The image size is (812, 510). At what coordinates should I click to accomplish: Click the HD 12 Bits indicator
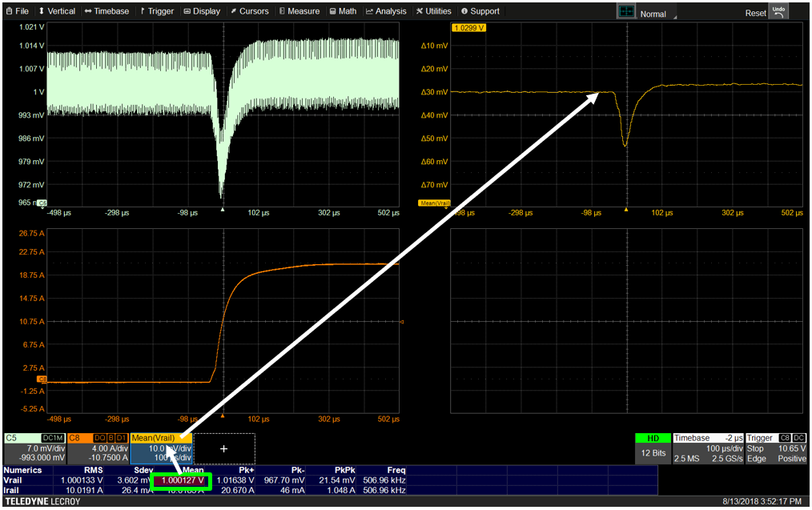[x=653, y=447]
